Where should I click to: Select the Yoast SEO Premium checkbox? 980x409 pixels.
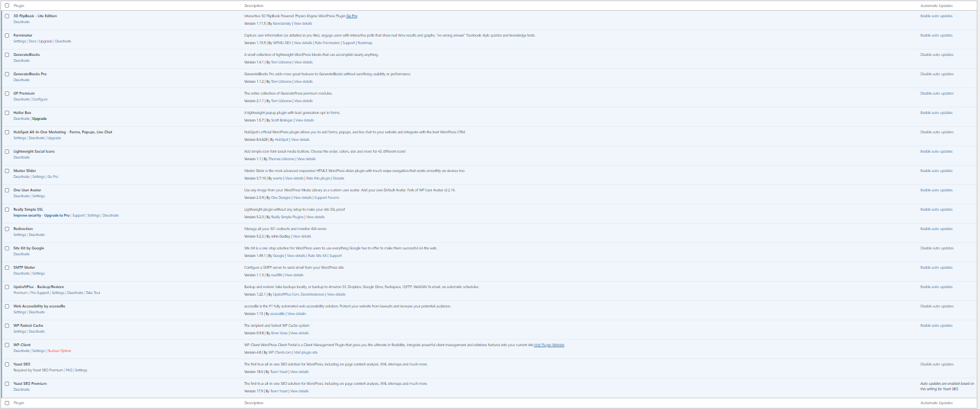tap(7, 384)
